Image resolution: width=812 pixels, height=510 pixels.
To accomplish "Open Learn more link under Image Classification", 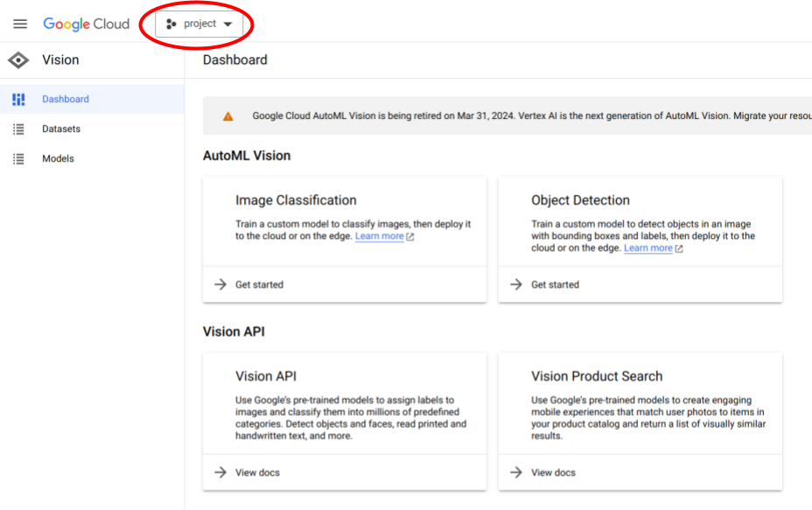I will click(x=380, y=236).
